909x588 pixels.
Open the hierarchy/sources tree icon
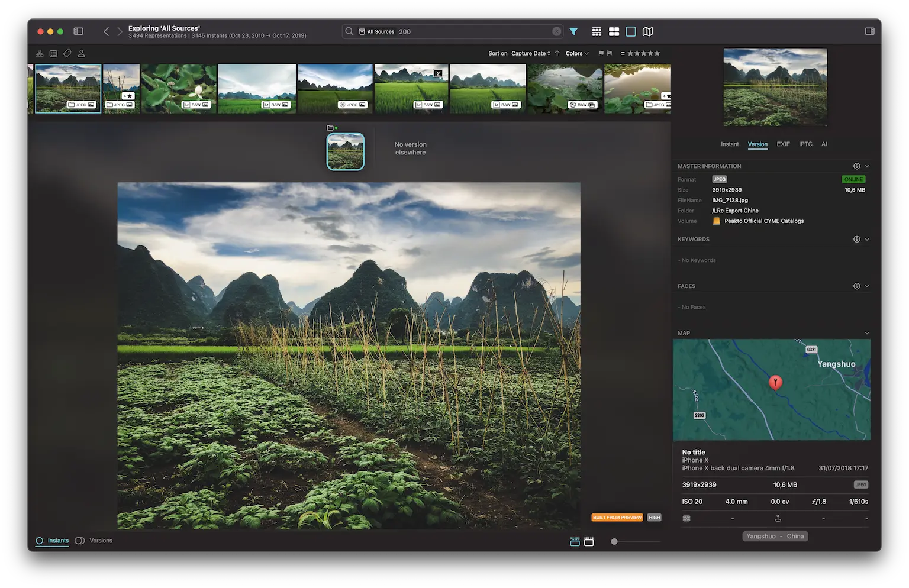click(x=39, y=53)
